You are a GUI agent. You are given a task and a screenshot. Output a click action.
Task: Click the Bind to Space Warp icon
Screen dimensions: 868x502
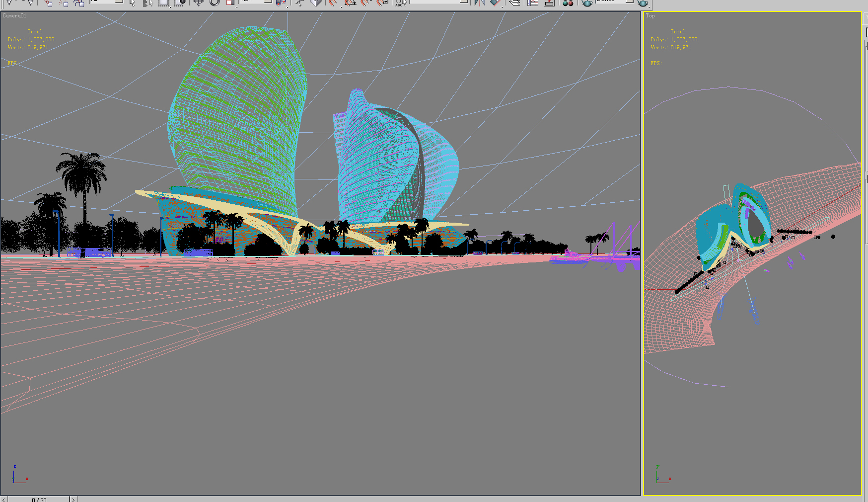pyautogui.click(x=79, y=2)
